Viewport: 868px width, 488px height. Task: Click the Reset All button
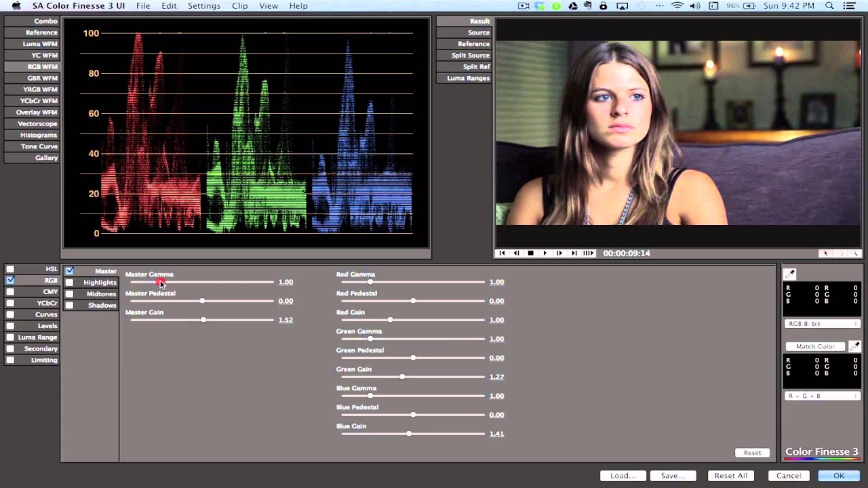point(731,476)
